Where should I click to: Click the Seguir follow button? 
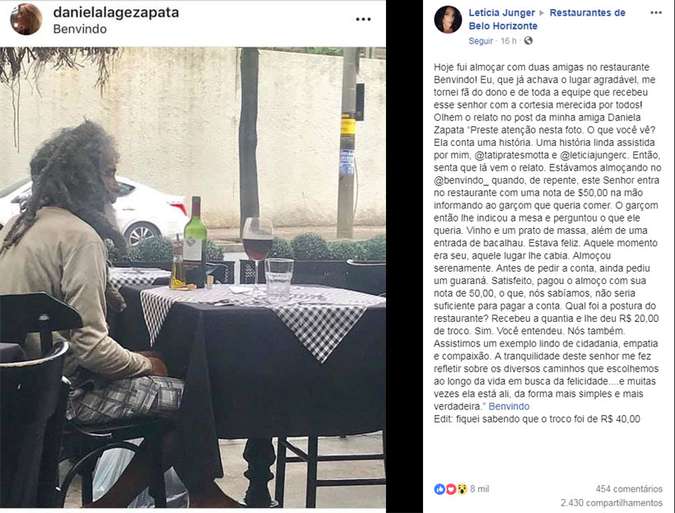[480, 41]
